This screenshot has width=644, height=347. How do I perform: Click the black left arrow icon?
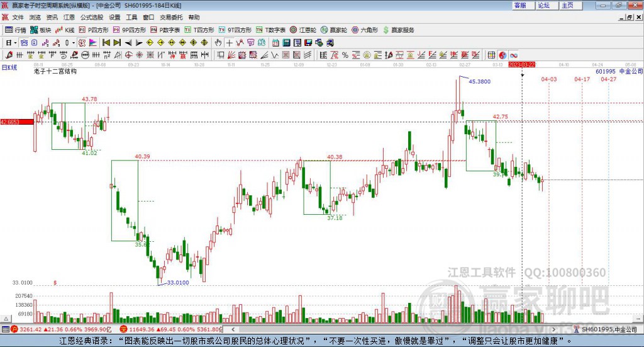128,43
